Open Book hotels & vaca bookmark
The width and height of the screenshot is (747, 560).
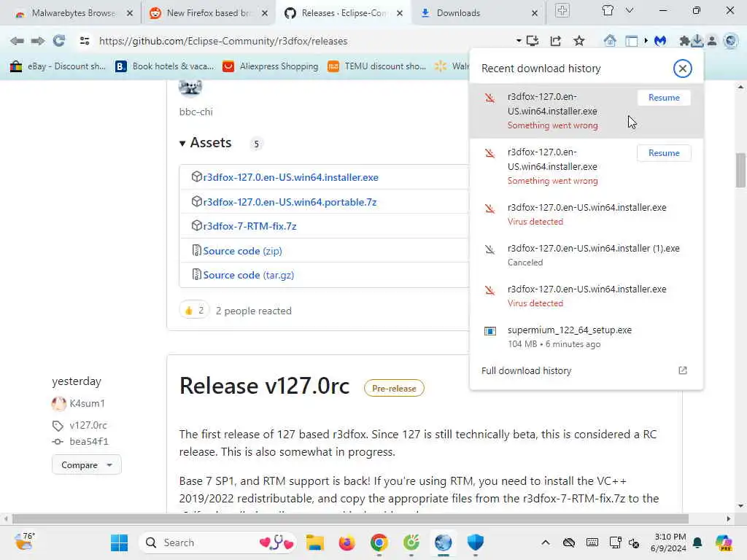tap(165, 66)
